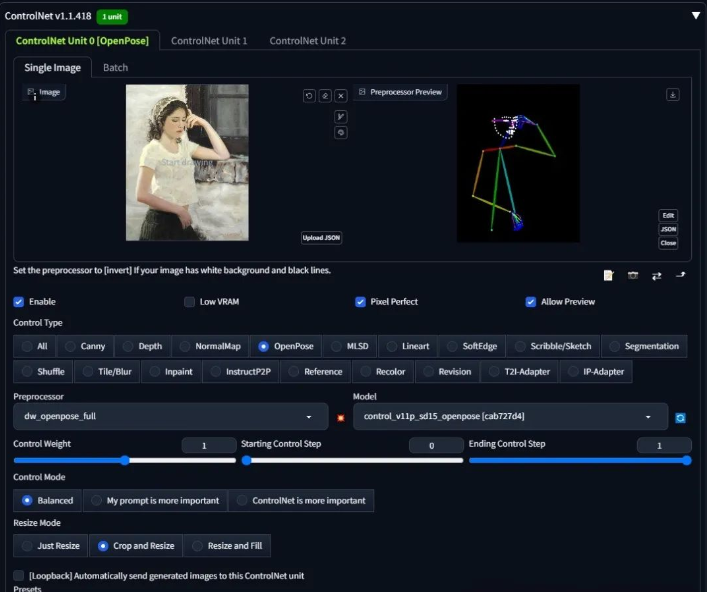The height and width of the screenshot is (592, 707).
Task: Click the Starting Control Step value field
Action: [436, 445]
